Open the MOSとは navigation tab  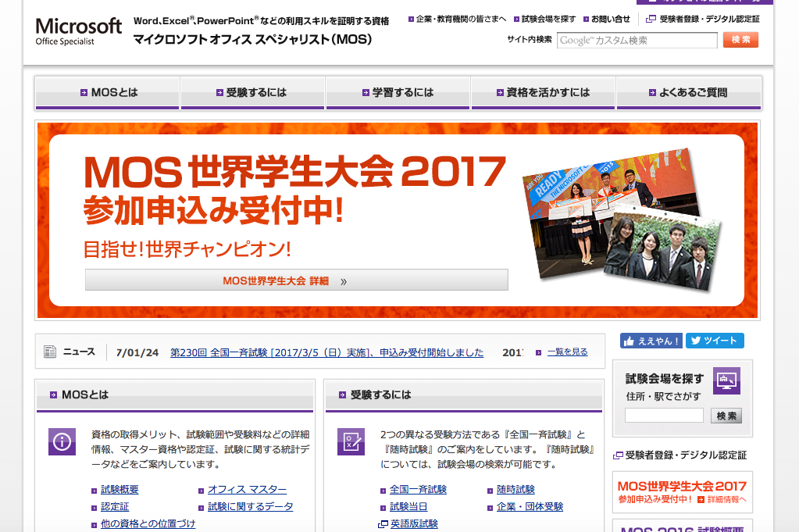point(107,93)
